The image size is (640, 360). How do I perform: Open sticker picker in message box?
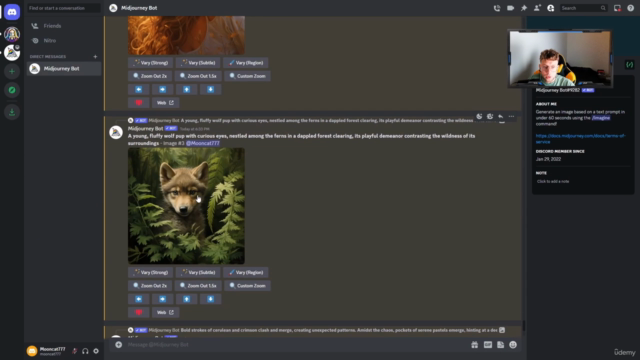[x=500, y=344]
